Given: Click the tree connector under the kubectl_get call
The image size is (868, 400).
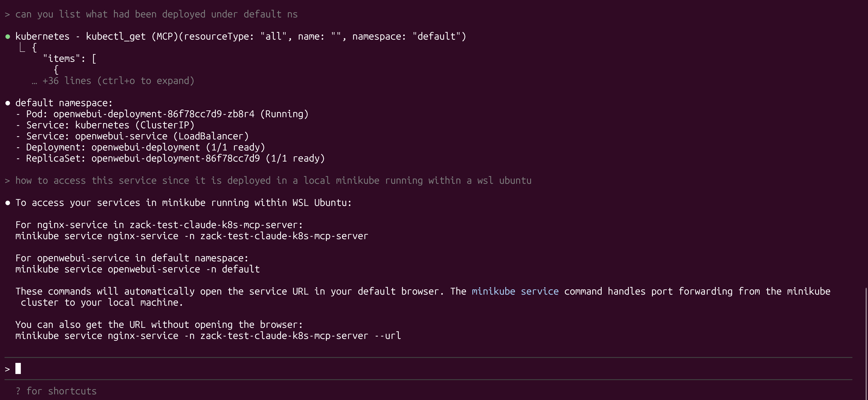Looking at the screenshot, I should 22,48.
